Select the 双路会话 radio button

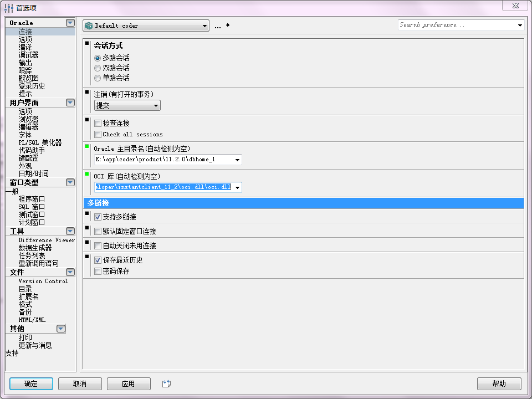[x=98, y=68]
